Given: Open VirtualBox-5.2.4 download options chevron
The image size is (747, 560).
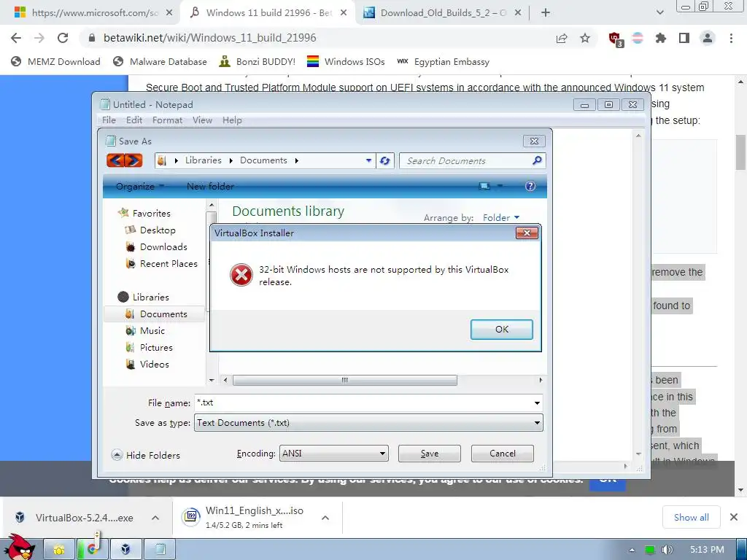Looking at the screenshot, I should (x=155, y=518).
